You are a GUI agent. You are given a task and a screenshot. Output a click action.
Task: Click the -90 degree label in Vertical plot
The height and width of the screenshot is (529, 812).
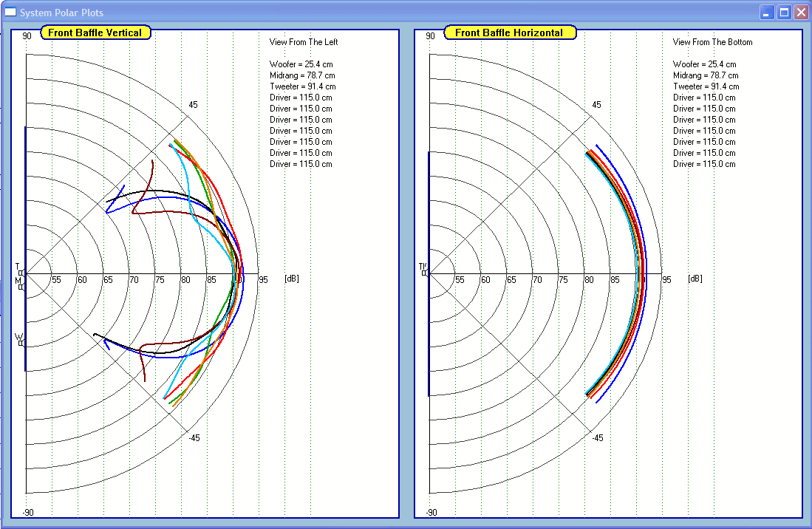pos(28,513)
